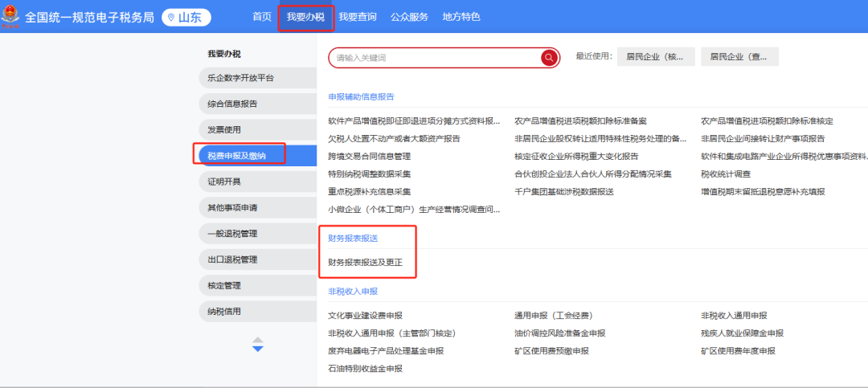Image resolution: width=868 pixels, height=388 pixels.
Task: Open 软件产品增值税即征即退进项分摊方式资料报送
Action: coord(414,120)
